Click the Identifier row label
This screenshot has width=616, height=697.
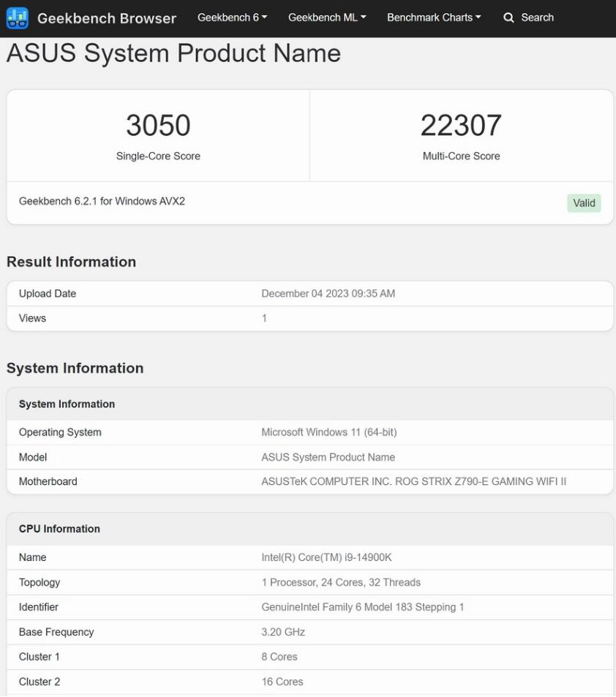point(38,607)
